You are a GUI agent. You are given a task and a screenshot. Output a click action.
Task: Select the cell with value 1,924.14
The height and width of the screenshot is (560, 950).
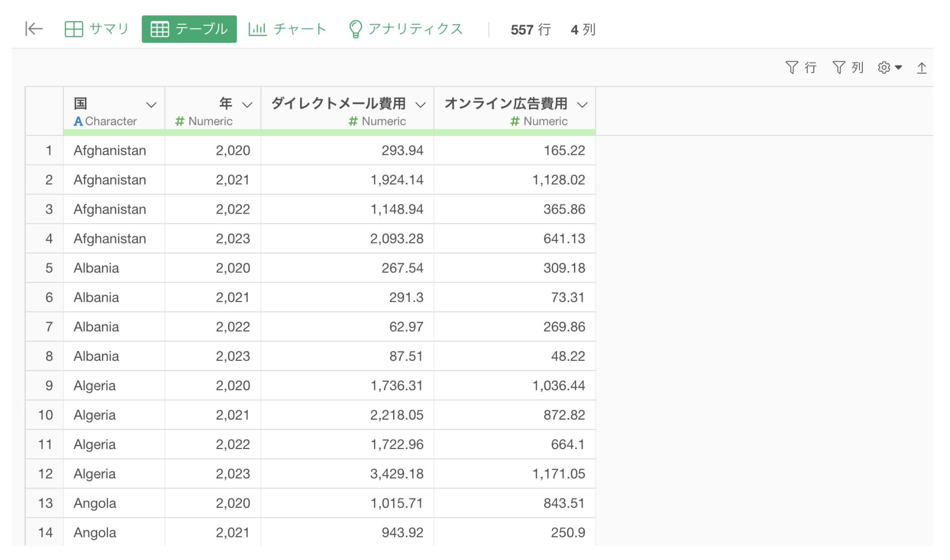[347, 180]
